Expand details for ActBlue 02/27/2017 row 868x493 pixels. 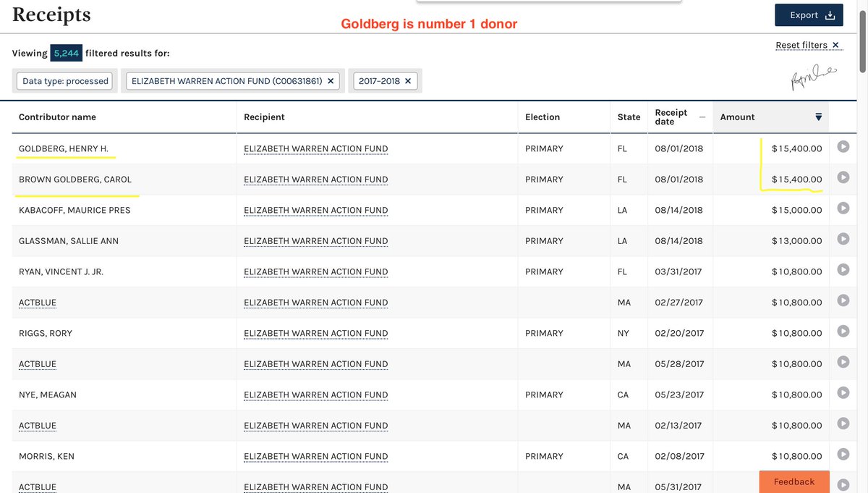(843, 301)
